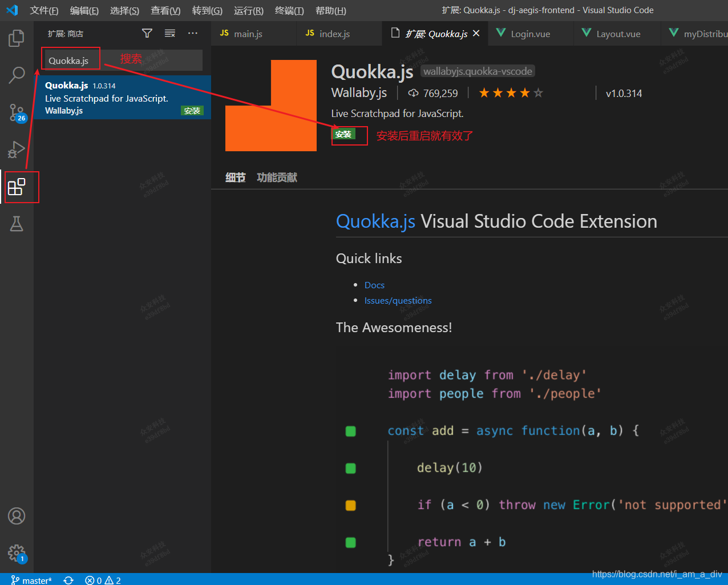Image resolution: width=728 pixels, height=585 pixels.
Task: Click the Quokka.js orange extension logo
Action: coord(271,106)
